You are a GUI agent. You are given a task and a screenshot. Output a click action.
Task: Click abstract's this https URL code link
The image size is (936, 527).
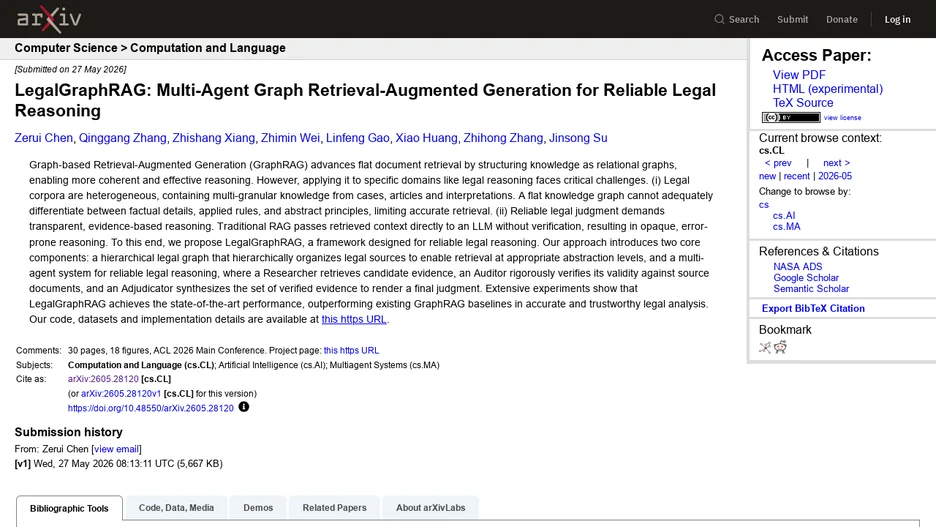pyautogui.click(x=354, y=319)
